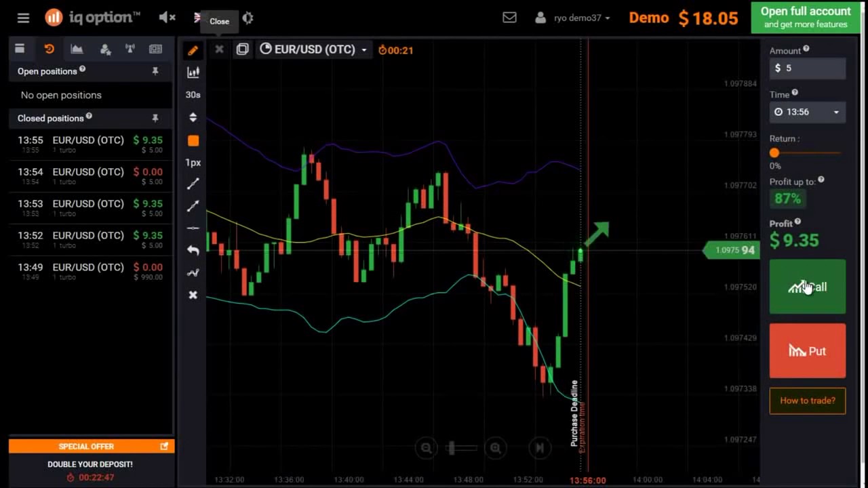This screenshot has height=488, width=868.
Task: Open the hamburger main menu
Action: pyautogui.click(x=23, y=18)
